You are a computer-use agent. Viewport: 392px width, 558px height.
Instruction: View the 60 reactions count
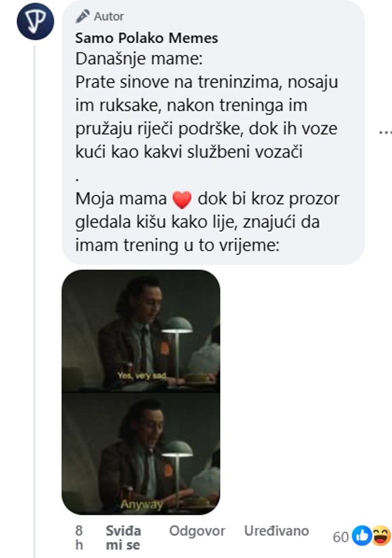click(x=341, y=537)
